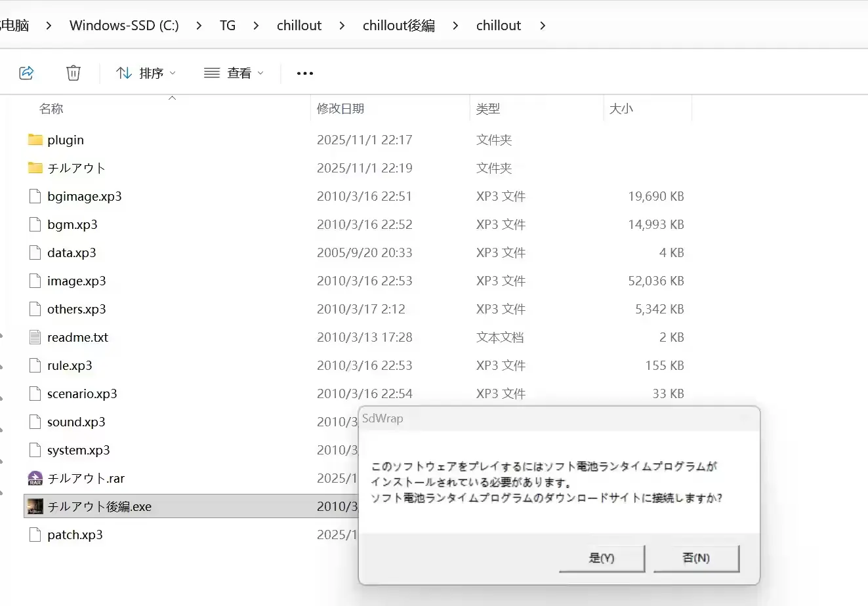Expand chevron after TG breadcrumb
Viewport: 868px width, 606px height.
(x=256, y=26)
